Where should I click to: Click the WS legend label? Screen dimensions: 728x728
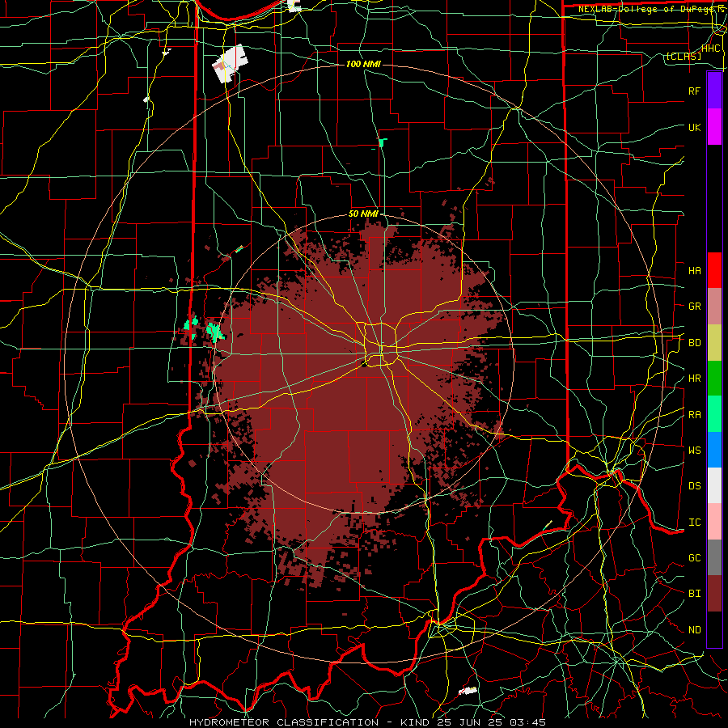click(694, 451)
